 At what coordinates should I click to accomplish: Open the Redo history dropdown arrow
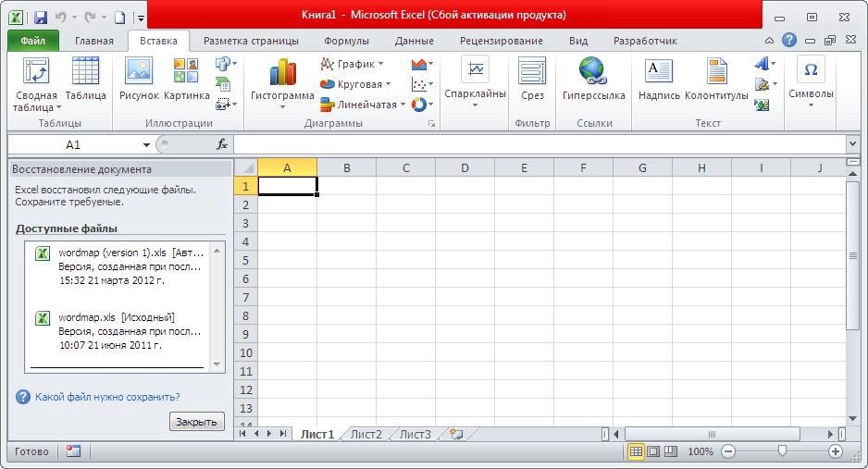tap(104, 18)
